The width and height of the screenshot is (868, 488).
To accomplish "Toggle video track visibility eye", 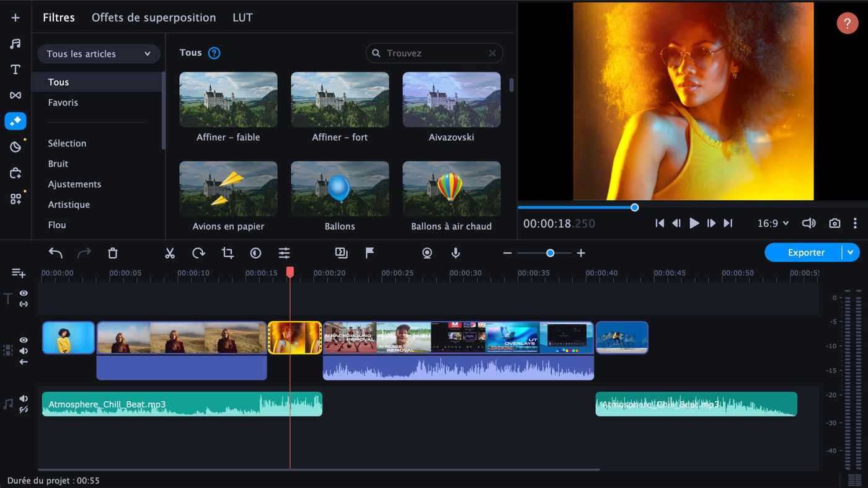I will click(x=24, y=340).
